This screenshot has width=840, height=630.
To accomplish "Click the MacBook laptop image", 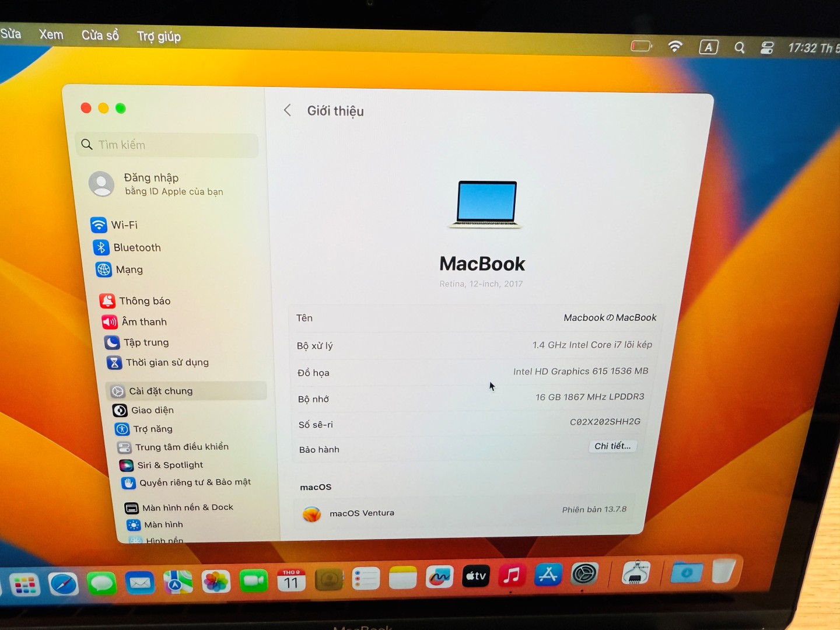I will [485, 204].
